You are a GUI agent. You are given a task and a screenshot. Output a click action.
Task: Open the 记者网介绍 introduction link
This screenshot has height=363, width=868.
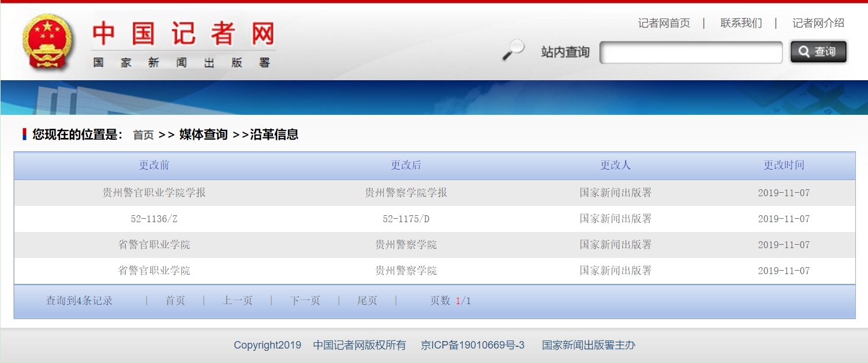coord(818,23)
